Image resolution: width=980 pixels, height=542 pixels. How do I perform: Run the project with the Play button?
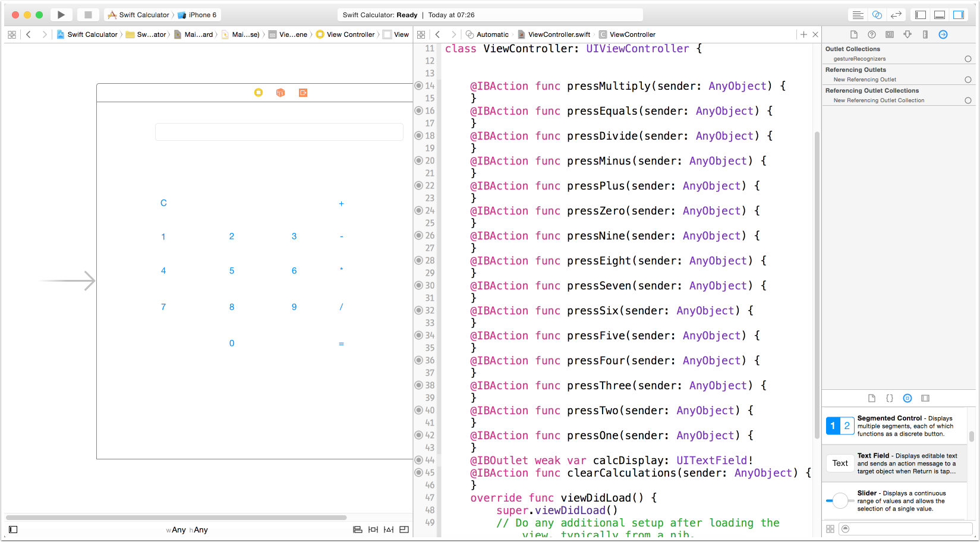(61, 15)
